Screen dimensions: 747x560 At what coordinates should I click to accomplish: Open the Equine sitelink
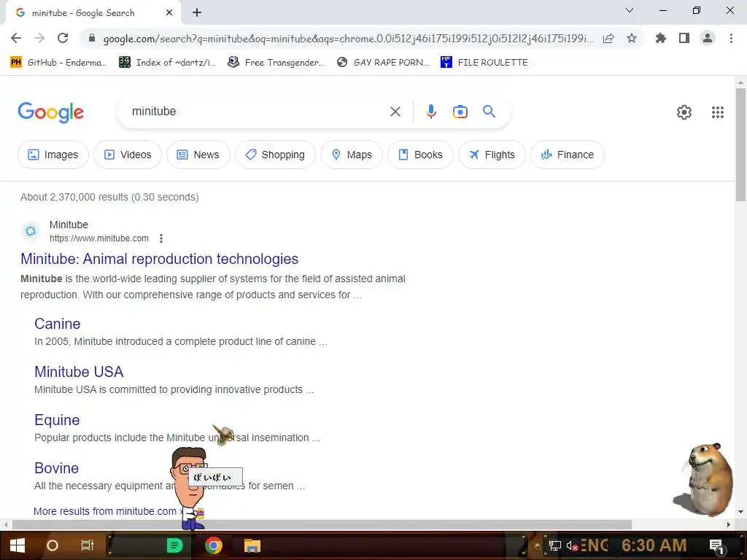click(x=57, y=420)
